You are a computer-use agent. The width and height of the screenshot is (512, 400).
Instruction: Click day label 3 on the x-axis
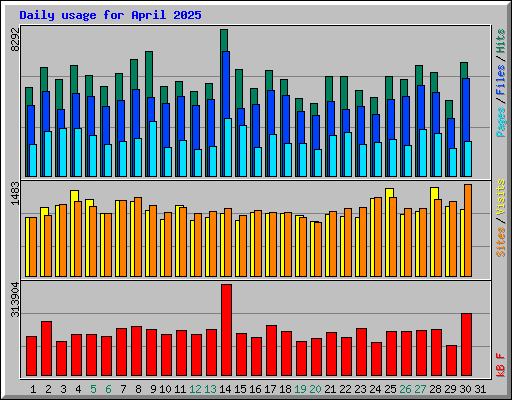point(63,389)
